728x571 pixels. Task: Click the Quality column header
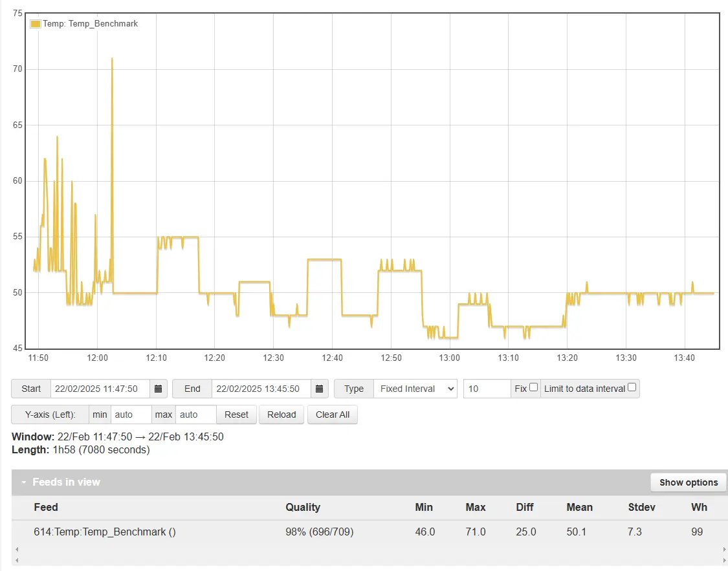303,507
